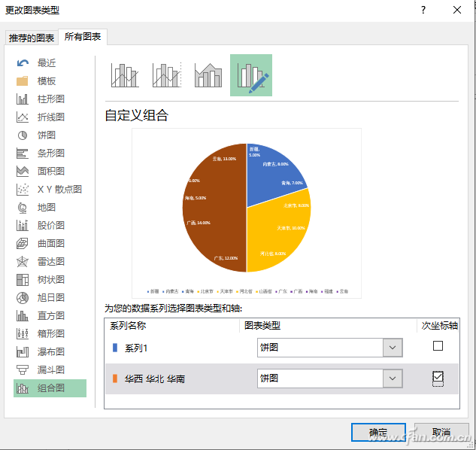
Task: Click the 图表类型 column header
Action: click(x=262, y=325)
